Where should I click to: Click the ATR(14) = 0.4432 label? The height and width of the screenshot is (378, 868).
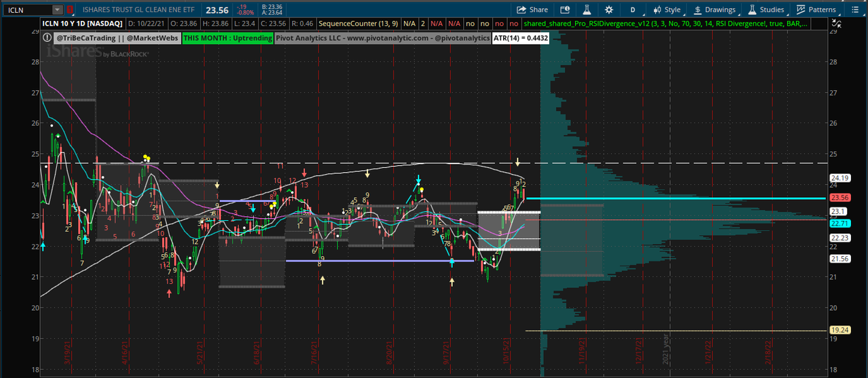(x=521, y=39)
